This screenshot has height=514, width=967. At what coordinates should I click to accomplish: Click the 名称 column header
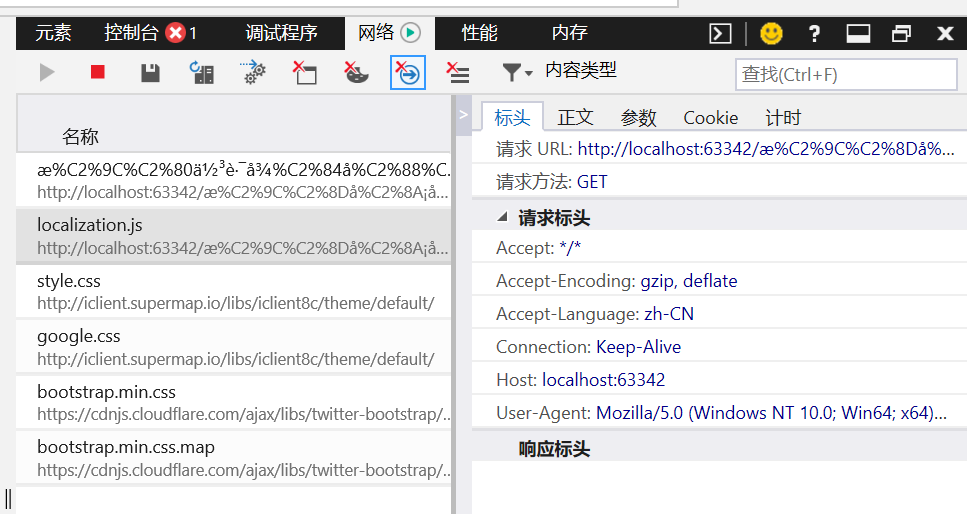tap(80, 137)
